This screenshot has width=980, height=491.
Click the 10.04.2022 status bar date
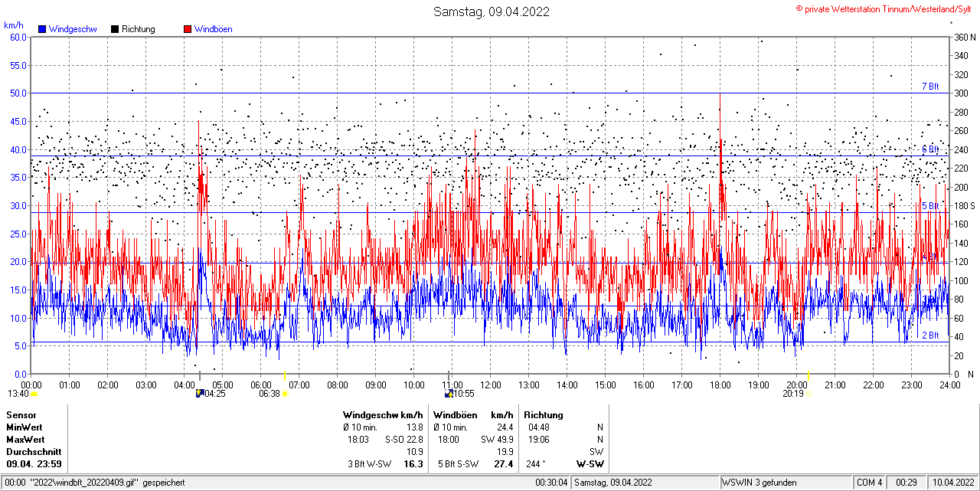coord(952,483)
